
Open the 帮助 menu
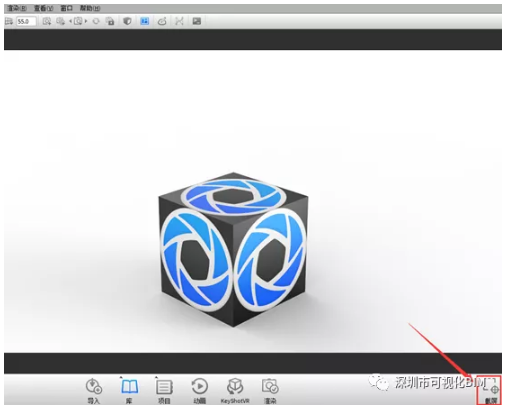pyautogui.click(x=90, y=8)
